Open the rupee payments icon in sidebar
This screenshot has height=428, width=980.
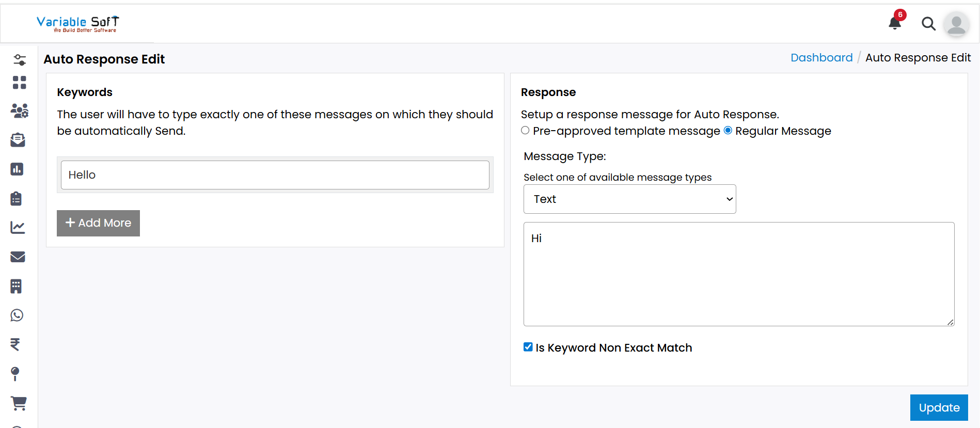(x=15, y=344)
